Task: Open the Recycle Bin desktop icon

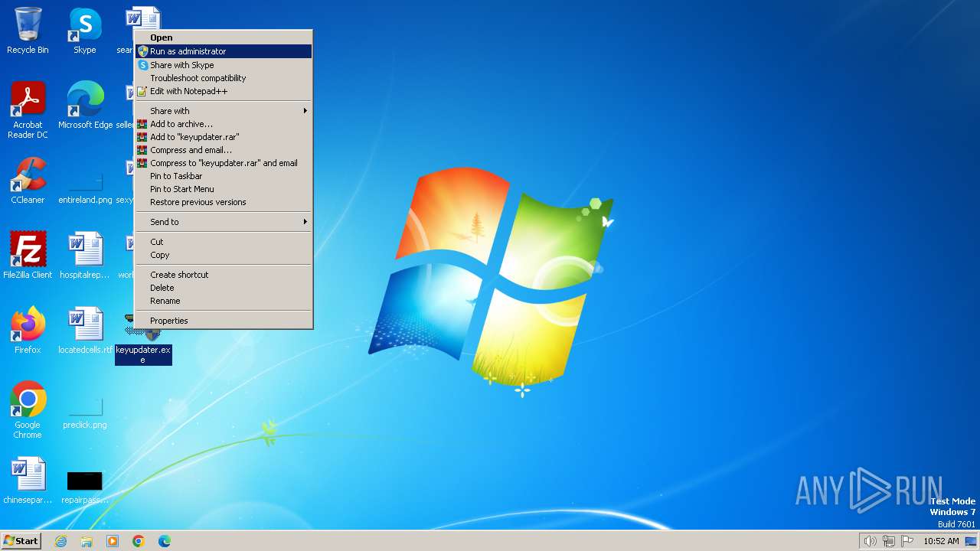Action: (x=28, y=31)
